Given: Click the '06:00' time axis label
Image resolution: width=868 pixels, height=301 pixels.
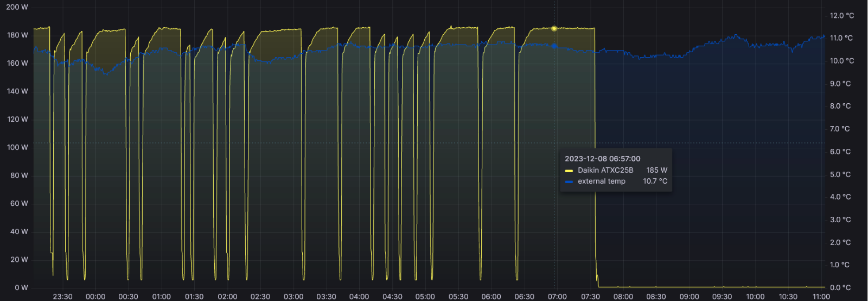Looking at the screenshot, I should [491, 297].
